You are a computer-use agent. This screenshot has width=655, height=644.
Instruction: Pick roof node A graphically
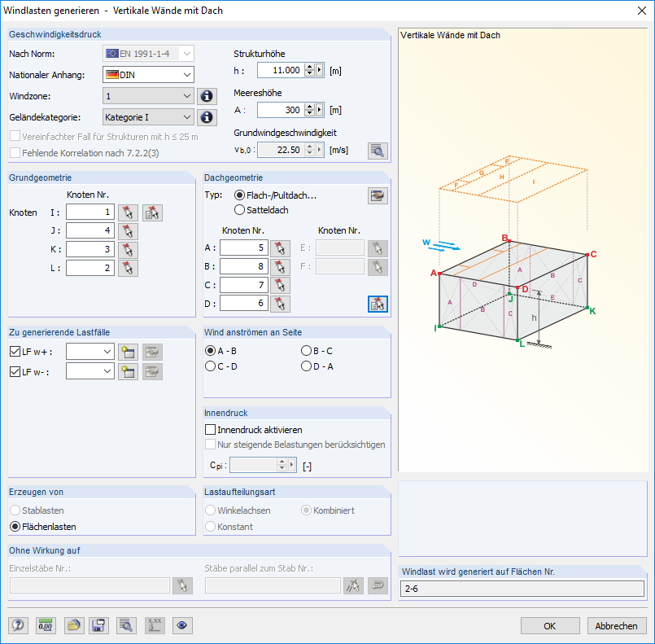[x=280, y=248]
